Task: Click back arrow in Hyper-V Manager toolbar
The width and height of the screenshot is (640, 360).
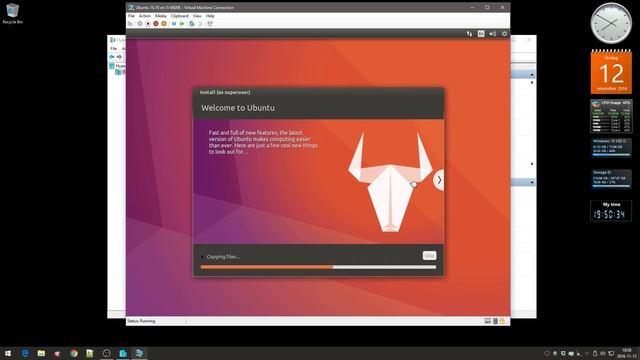Action: pyautogui.click(x=112, y=57)
